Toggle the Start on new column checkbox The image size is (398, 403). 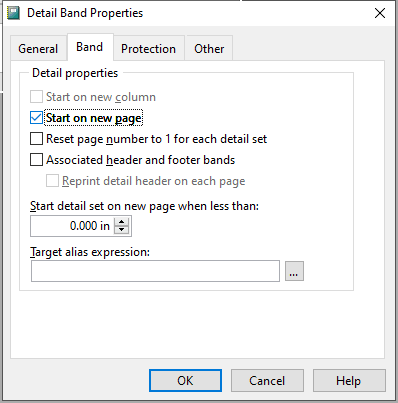[36, 97]
